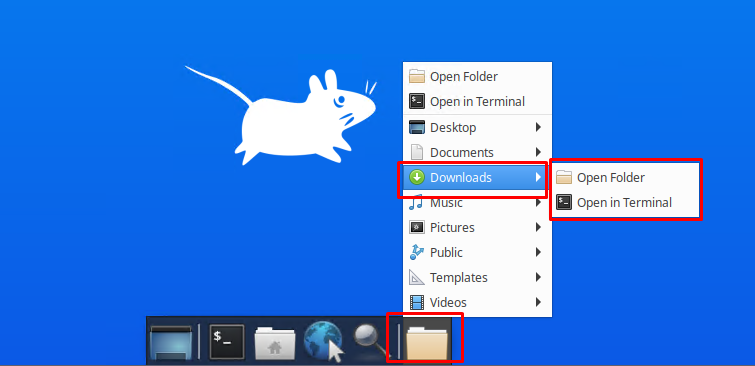The height and width of the screenshot is (366, 755).
Task: Launch the Terminal emulator from the panel
Action: (227, 341)
